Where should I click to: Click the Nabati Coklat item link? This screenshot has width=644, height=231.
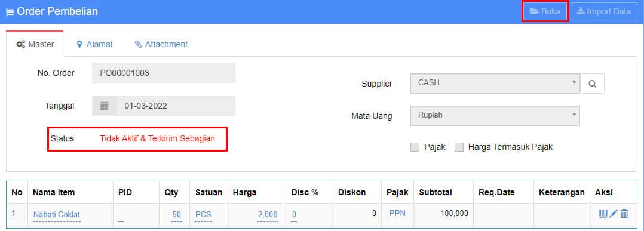pyautogui.click(x=57, y=214)
